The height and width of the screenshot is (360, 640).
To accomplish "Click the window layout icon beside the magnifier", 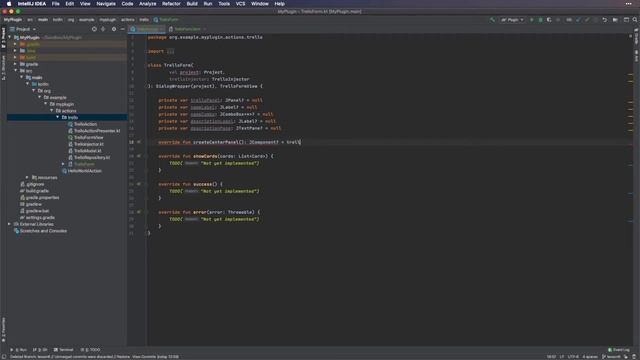I will tap(626, 20).
